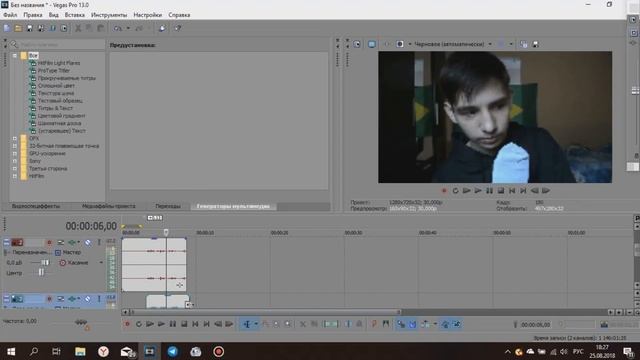Select the Envelope edit tool
This screenshot has height=360, width=640.
[x=265, y=324]
